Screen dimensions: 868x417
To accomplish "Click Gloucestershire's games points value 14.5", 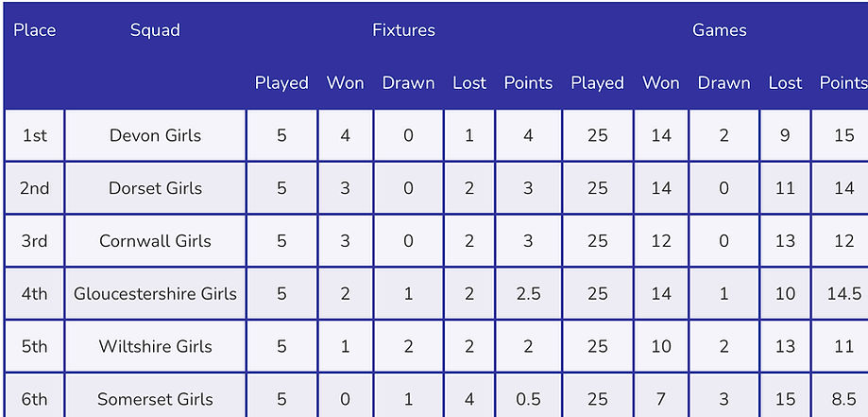I will [844, 293].
